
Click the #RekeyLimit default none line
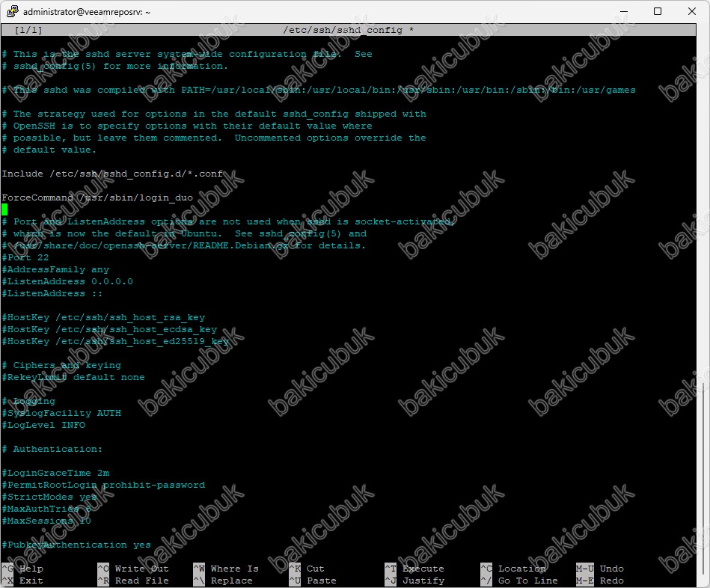tap(73, 377)
